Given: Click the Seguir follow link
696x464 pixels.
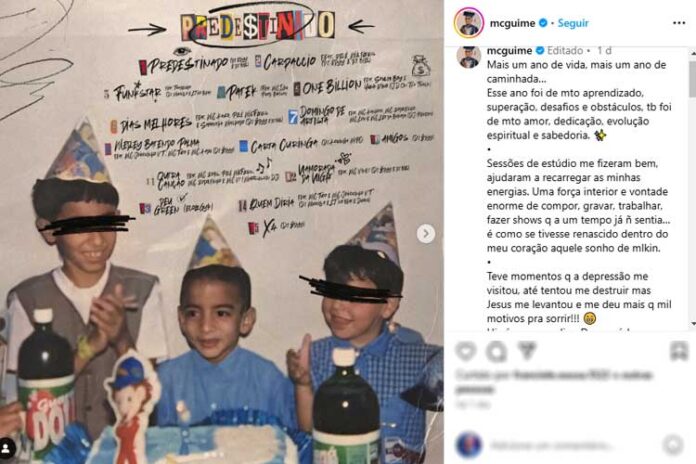Looking at the screenshot, I should [573, 23].
